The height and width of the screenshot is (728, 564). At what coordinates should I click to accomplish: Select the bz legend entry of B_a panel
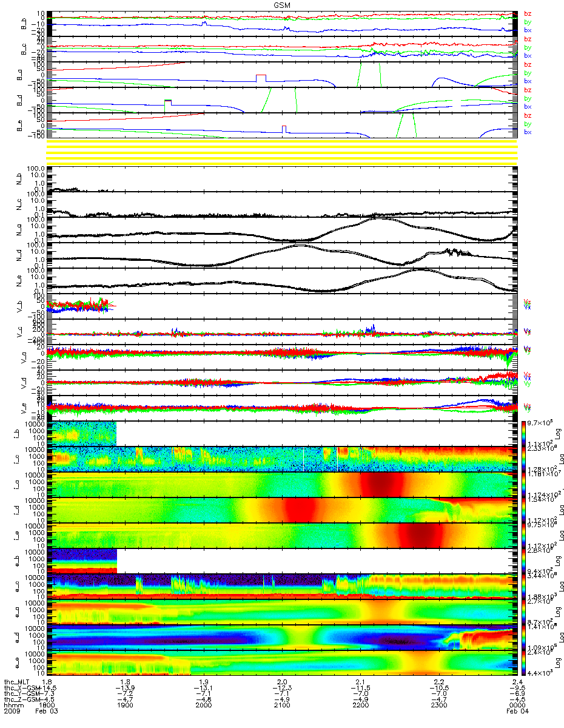pyautogui.click(x=528, y=64)
